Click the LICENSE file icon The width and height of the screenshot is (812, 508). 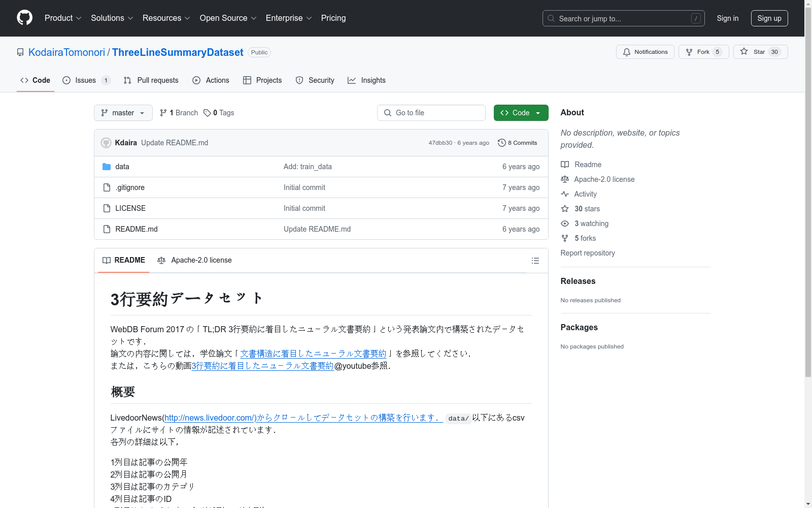pos(107,208)
